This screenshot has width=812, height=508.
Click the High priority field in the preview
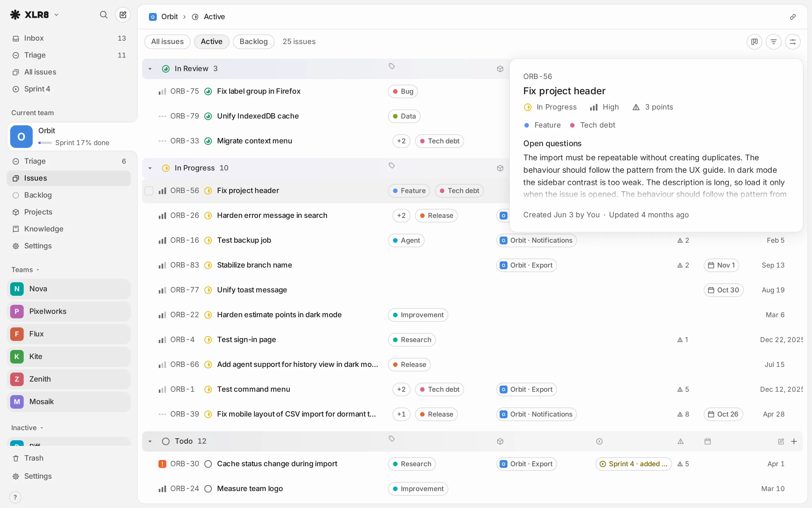[x=604, y=107]
